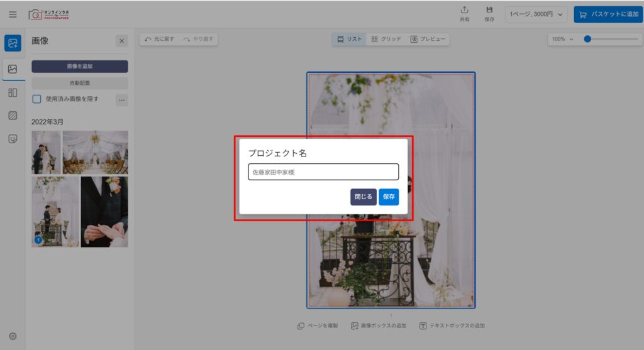Switch to グリッド view tab
Image resolution: width=644 pixels, height=350 pixels.
(x=386, y=39)
